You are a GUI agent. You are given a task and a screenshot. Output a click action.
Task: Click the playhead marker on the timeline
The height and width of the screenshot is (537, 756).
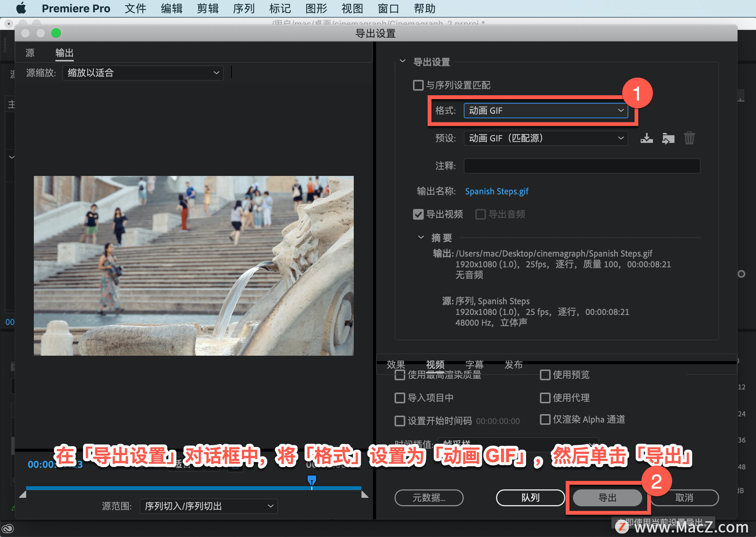tap(311, 481)
